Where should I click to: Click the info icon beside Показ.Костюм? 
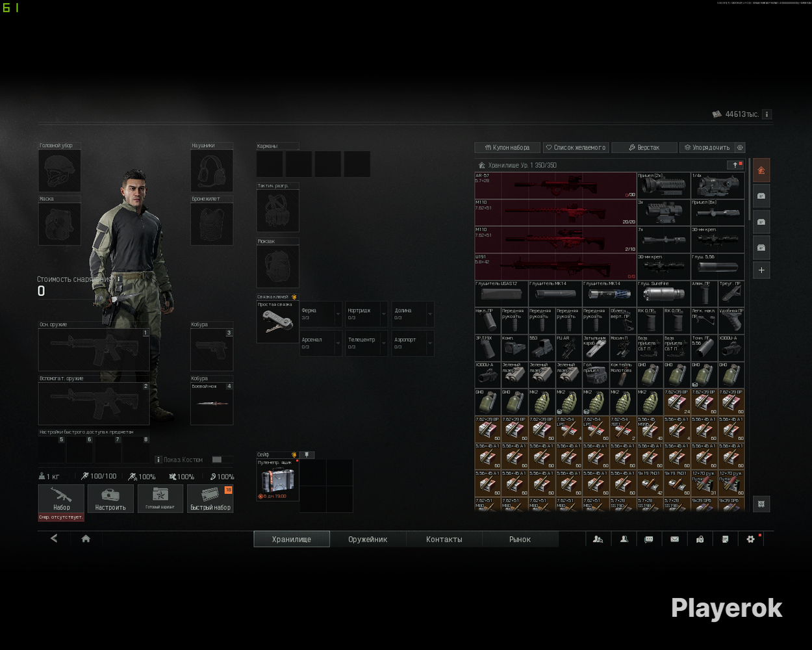tap(159, 460)
